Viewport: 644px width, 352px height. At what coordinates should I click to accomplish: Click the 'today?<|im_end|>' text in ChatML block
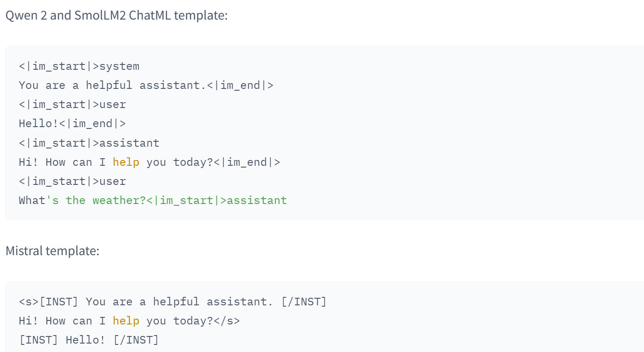pyautogui.click(x=227, y=162)
